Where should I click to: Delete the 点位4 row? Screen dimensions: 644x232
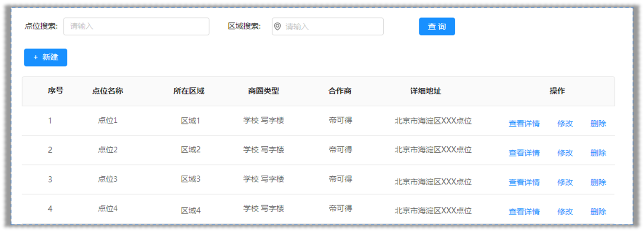[598, 212]
